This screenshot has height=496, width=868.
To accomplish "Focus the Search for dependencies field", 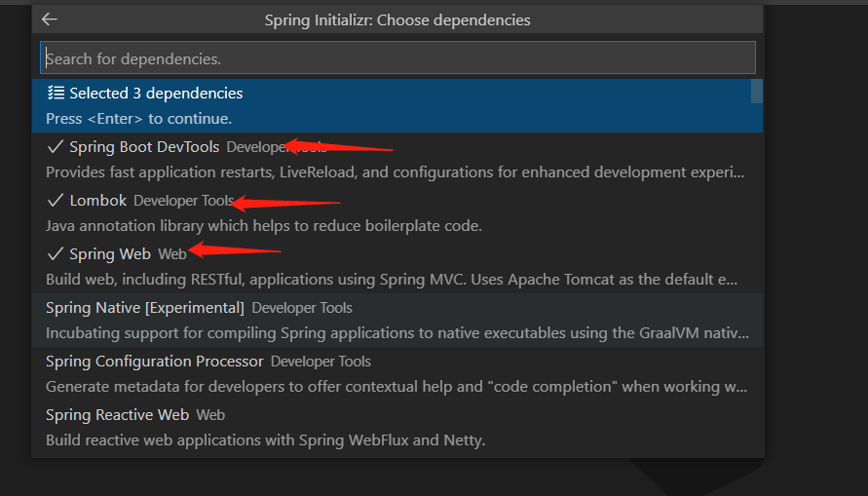I will click(x=397, y=58).
